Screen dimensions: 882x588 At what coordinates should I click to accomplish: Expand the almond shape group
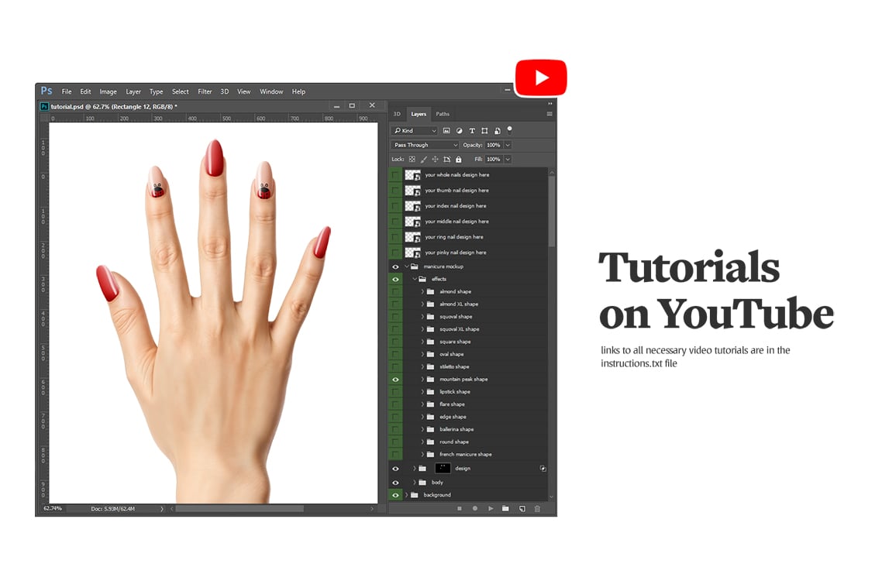point(422,291)
